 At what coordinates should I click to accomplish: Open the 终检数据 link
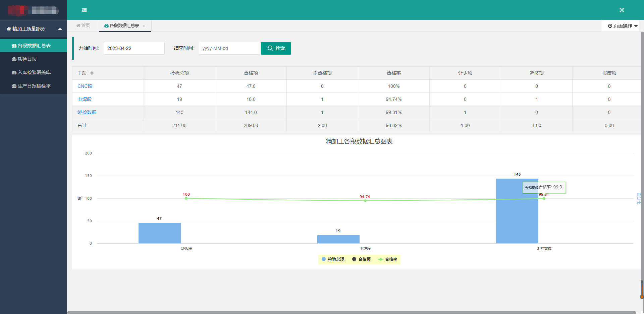[87, 112]
